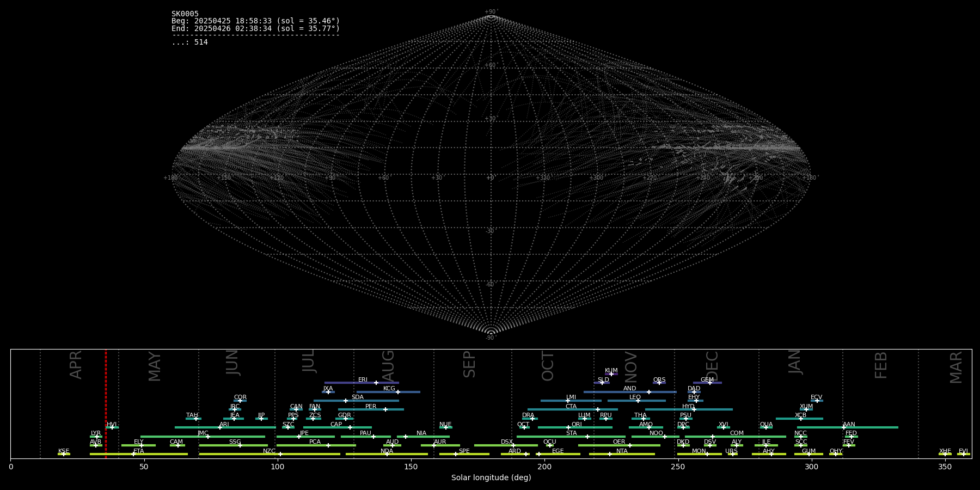The image size is (980, 490).
Task: Select the 'End: 20250426 02:38:34' line
Action: (x=255, y=28)
